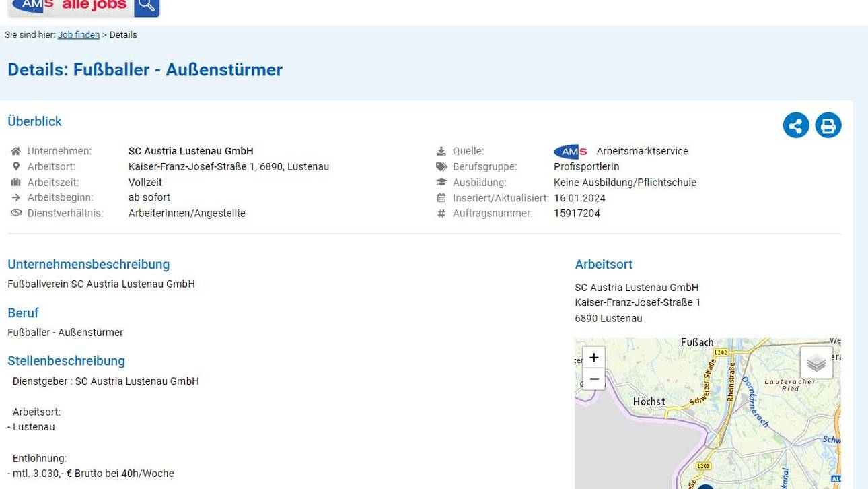Click 'ArbeiterInnen/Angestellte' value

pyautogui.click(x=187, y=213)
